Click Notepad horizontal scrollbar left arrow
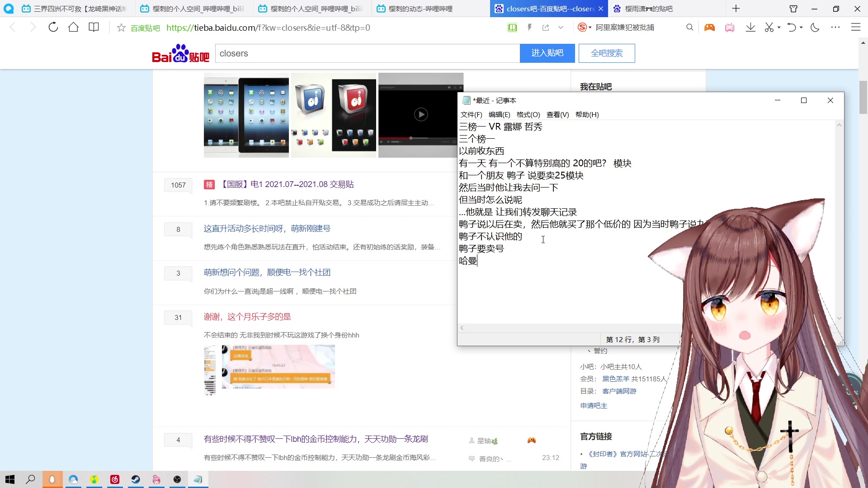The image size is (868, 488). coord(462,328)
